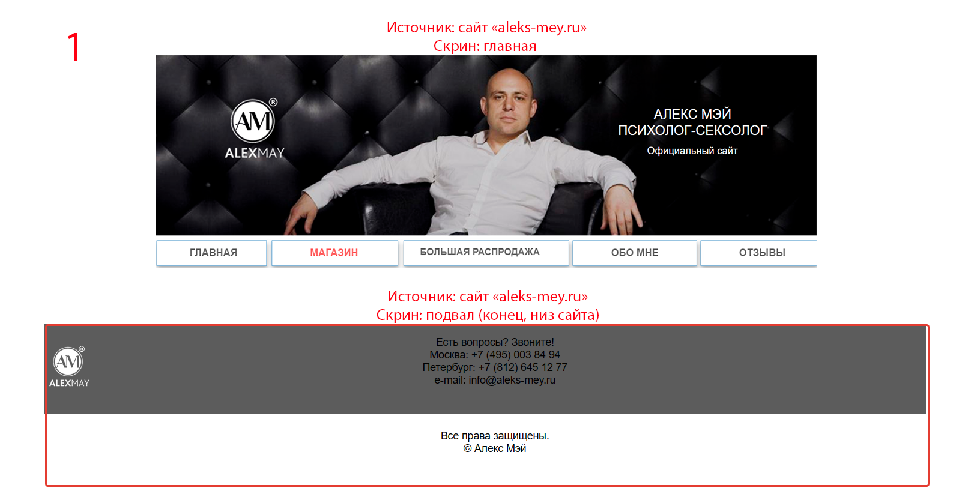Click the round AM logo in header banner
This screenshot has width=980, height=497.
click(253, 121)
